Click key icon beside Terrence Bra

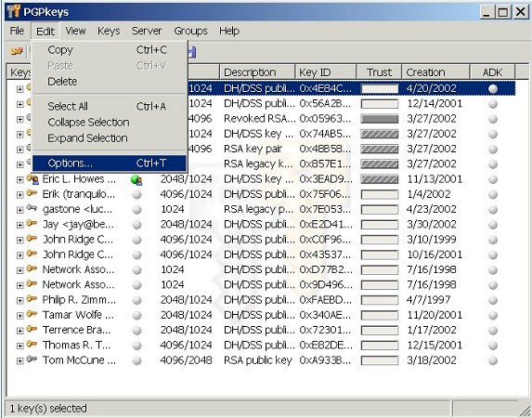[32, 329]
